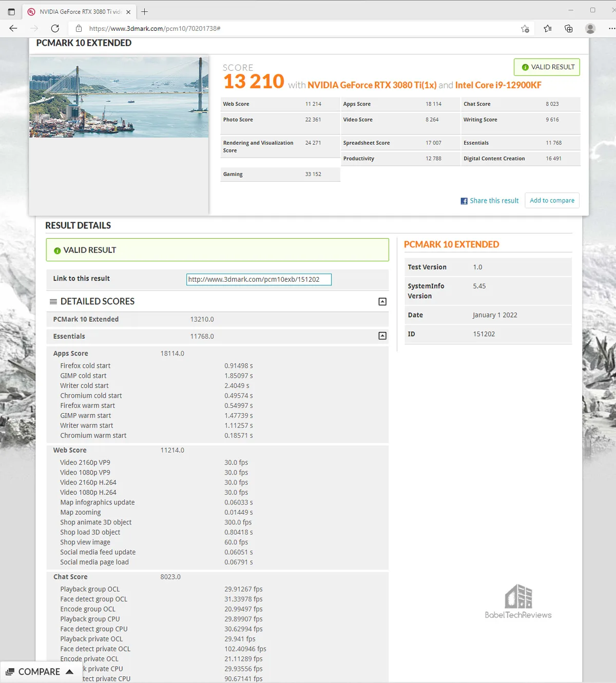Screen dimensions: 616x683
Task: Open the browser profile avatar
Action: pyautogui.click(x=590, y=29)
